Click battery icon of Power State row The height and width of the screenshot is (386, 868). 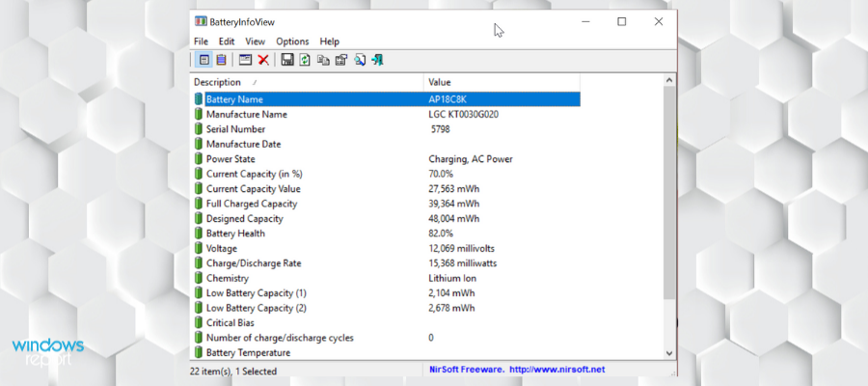coord(199,159)
